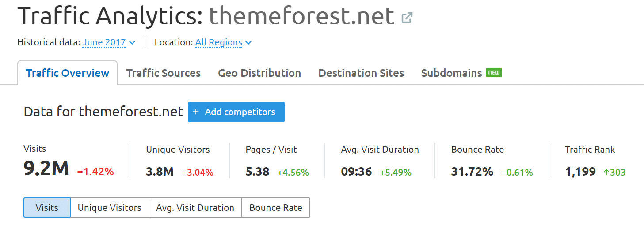Viewport: 644px width, 225px height.
Task: Click the Add competitors button
Action: 236,112
